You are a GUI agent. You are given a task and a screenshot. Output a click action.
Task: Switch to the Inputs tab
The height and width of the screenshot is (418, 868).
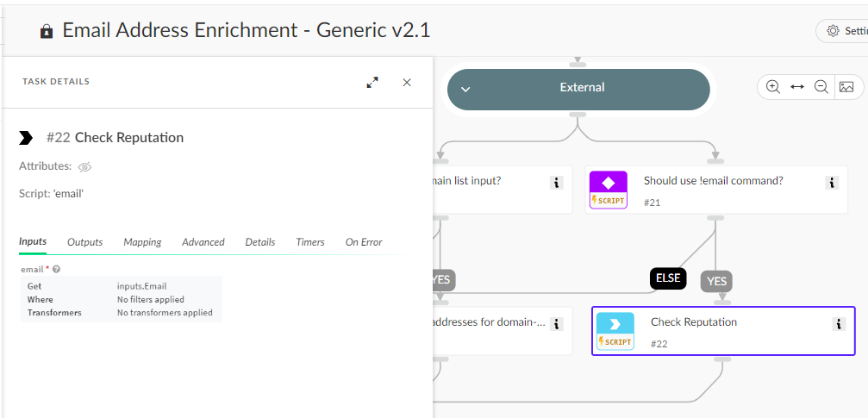33,242
